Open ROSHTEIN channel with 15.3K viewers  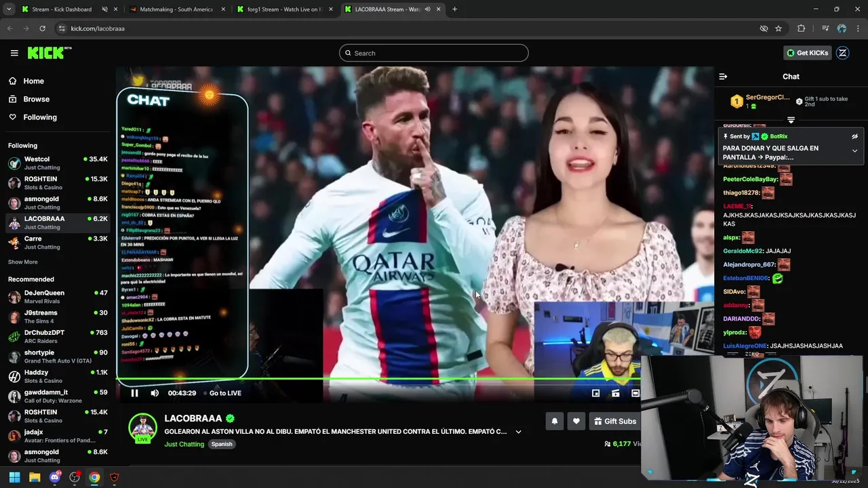58,183
